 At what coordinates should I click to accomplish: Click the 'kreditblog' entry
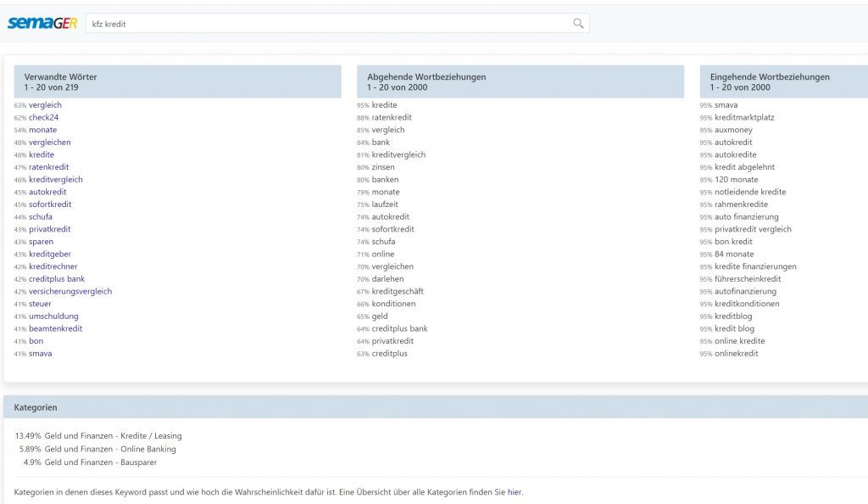[733, 316]
